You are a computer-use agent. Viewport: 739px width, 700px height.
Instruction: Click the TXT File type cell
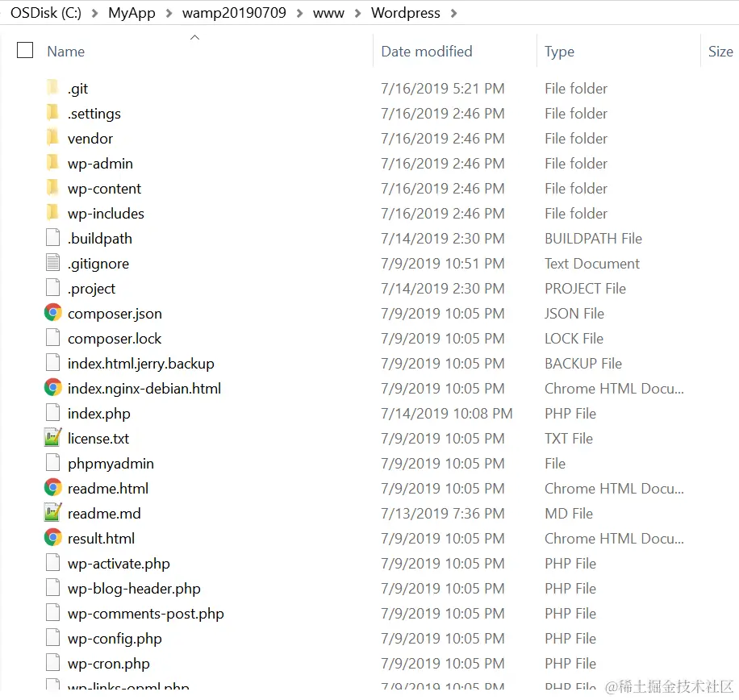point(569,439)
